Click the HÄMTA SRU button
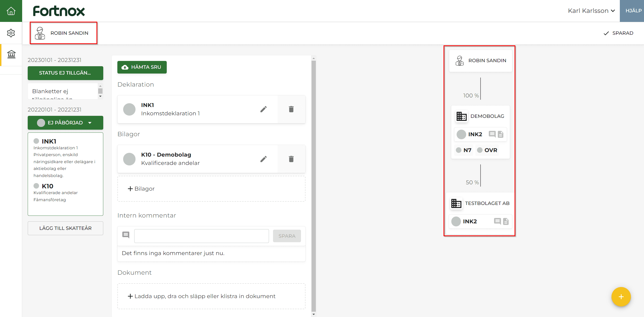The height and width of the screenshot is (317, 644). 142,67
